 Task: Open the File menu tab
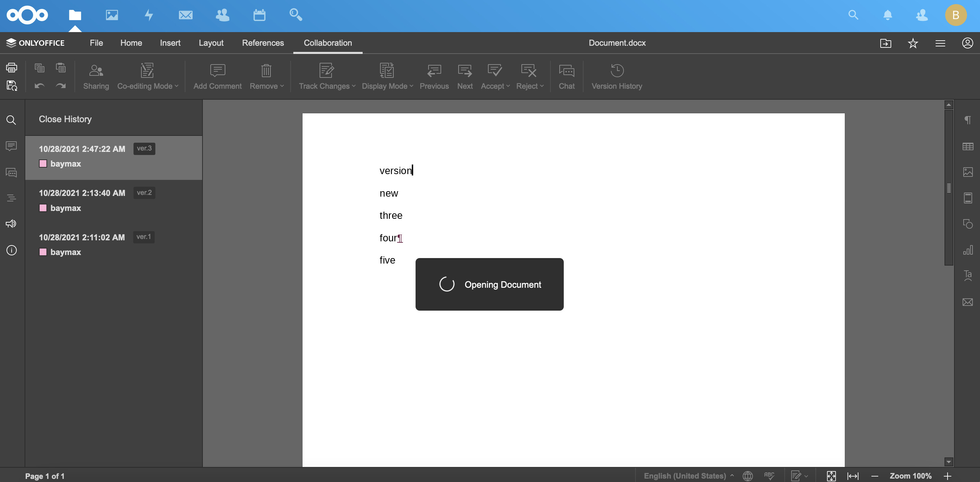pos(96,43)
